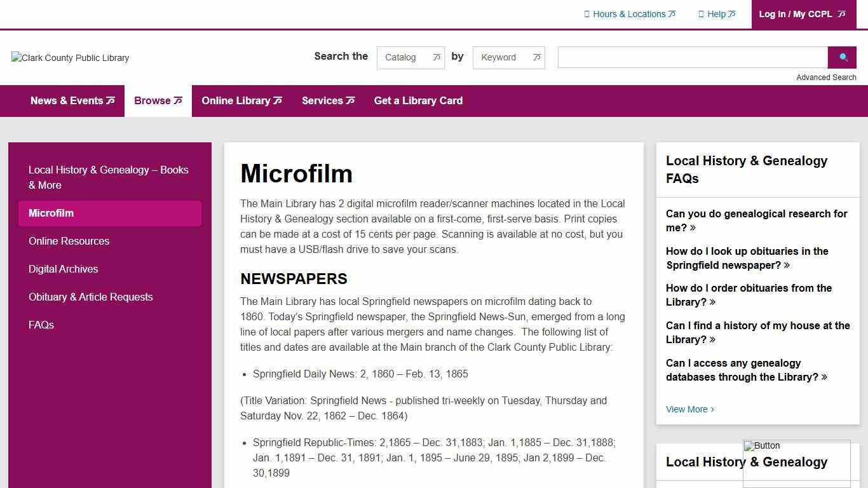
Task: Open the Online Library menu
Action: point(241,100)
